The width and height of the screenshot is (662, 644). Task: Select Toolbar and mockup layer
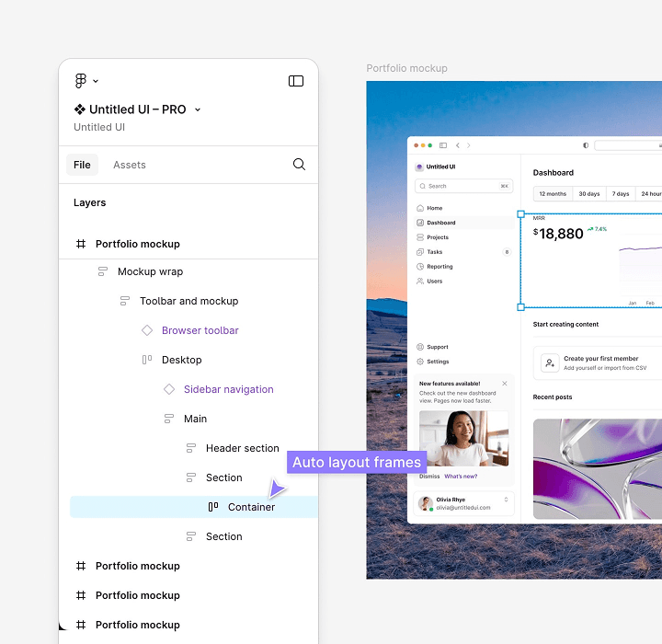tap(188, 301)
